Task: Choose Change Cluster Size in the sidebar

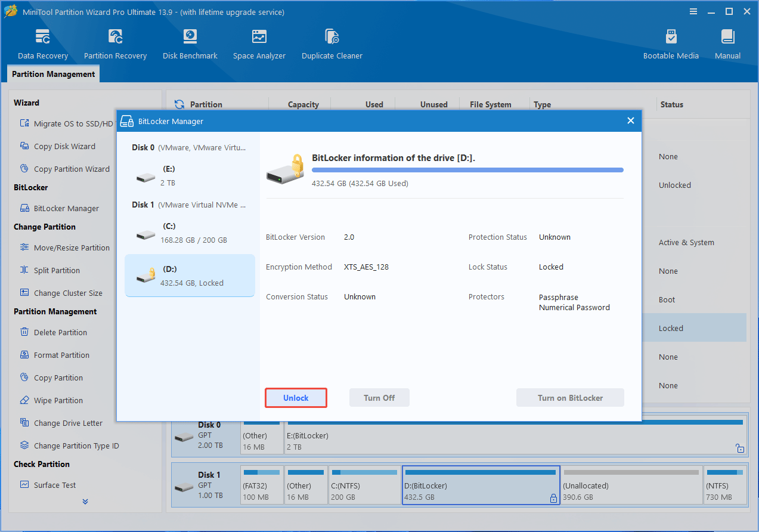Action: coord(61,293)
